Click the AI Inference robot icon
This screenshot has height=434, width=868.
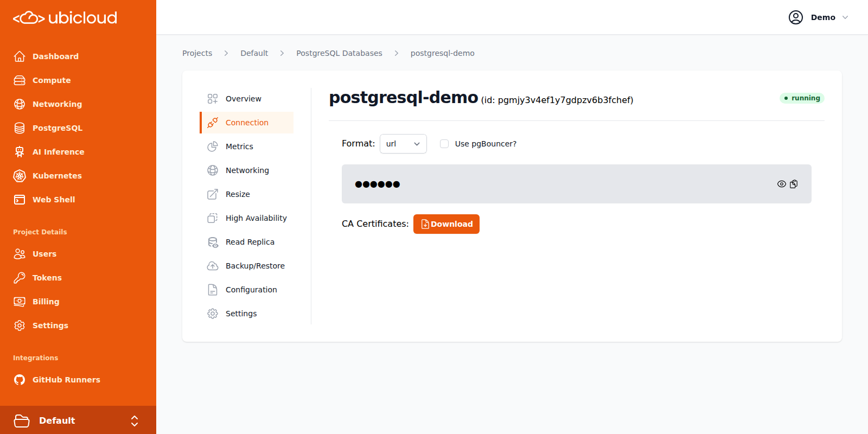[x=20, y=152]
